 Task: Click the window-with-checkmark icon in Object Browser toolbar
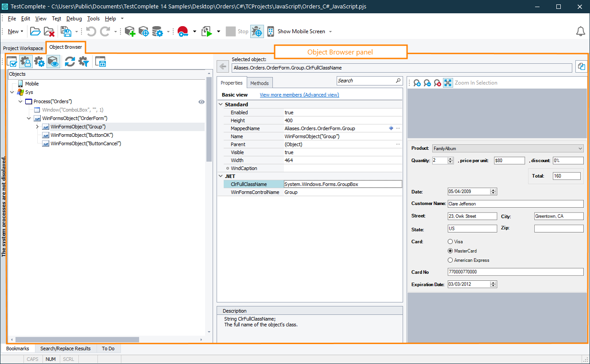tap(12, 62)
